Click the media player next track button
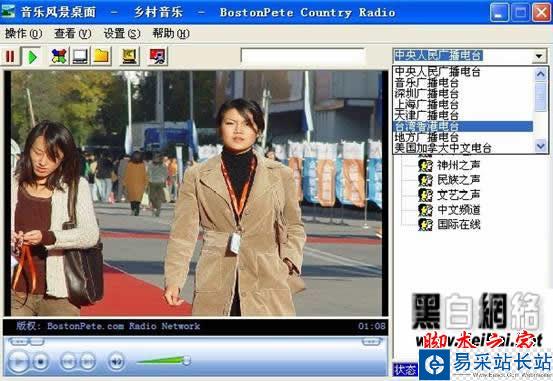553x381 pixels. tap(87, 361)
